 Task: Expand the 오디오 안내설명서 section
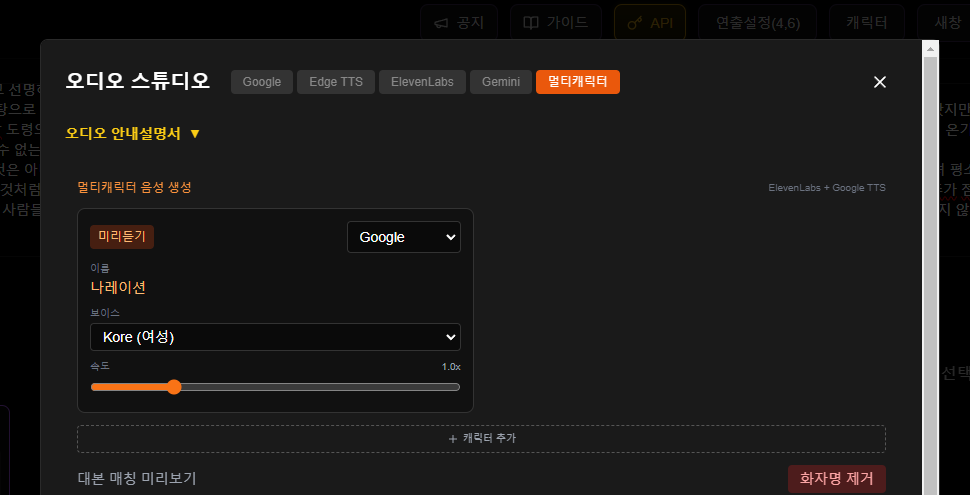click(x=133, y=133)
